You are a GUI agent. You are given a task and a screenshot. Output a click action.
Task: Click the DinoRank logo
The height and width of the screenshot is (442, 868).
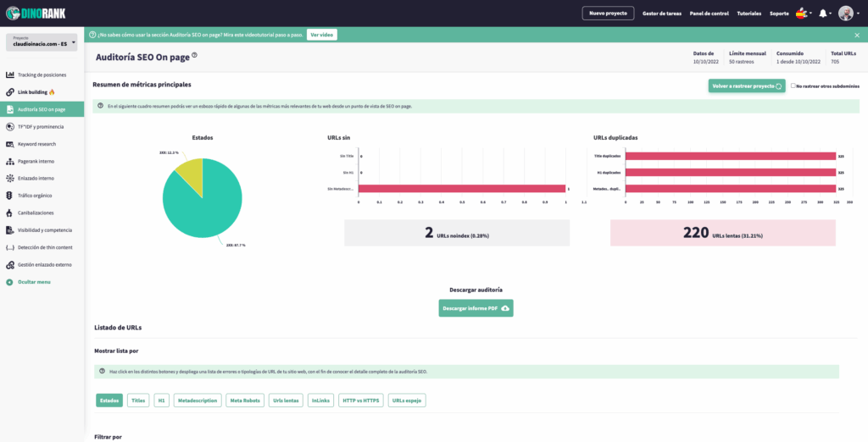36,12
